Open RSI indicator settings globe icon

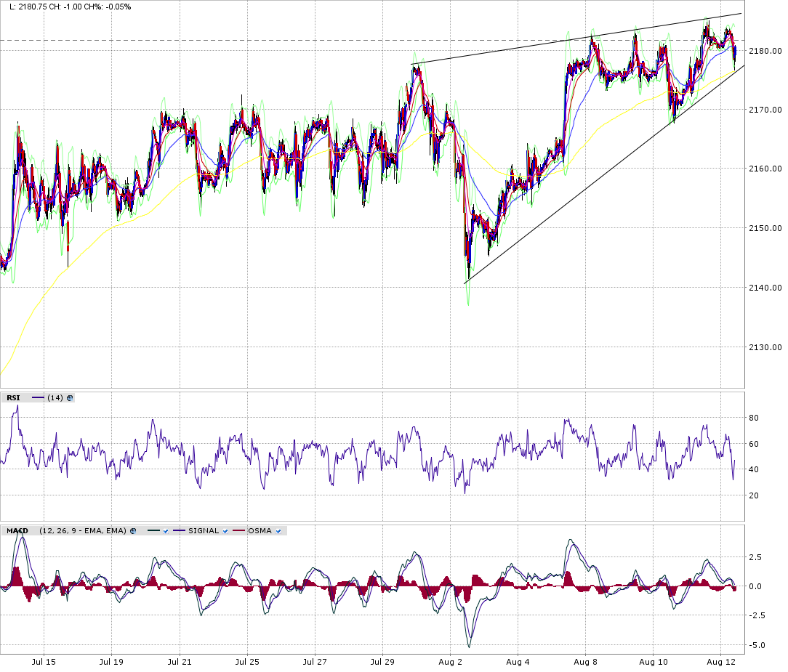pos(70,398)
